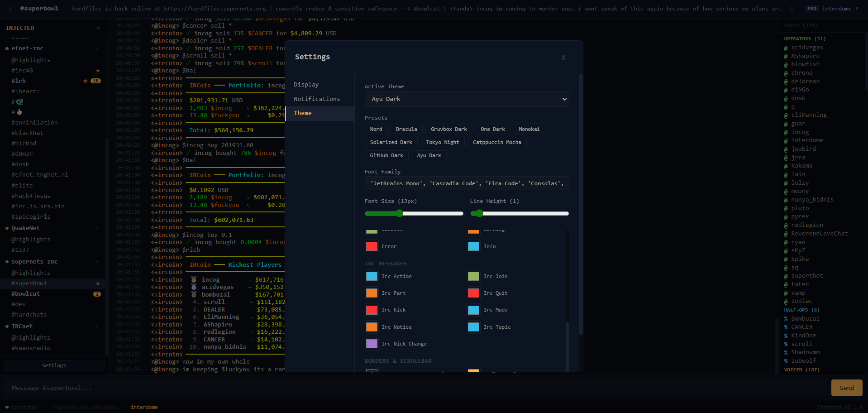This screenshot has width=868, height=413.
Task: Click the Settings button in sidebar
Action: pos(54,365)
